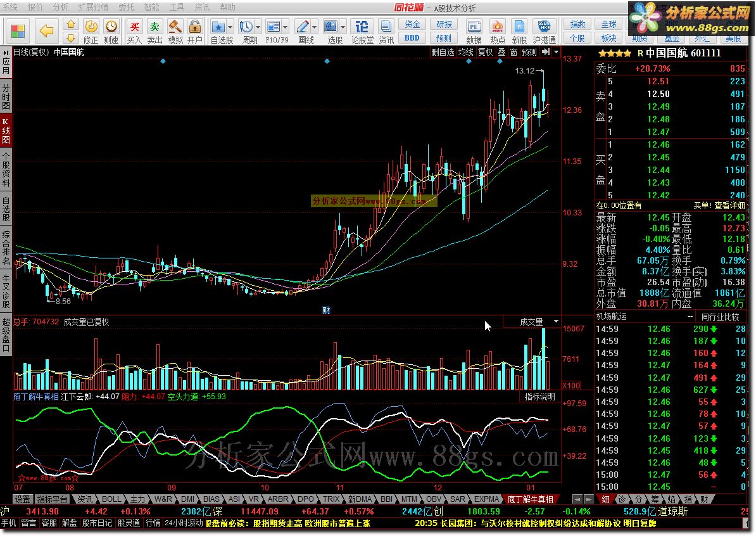This screenshot has height=536, width=756.
Task: Open the 修正 correction tool
Action: (91, 31)
